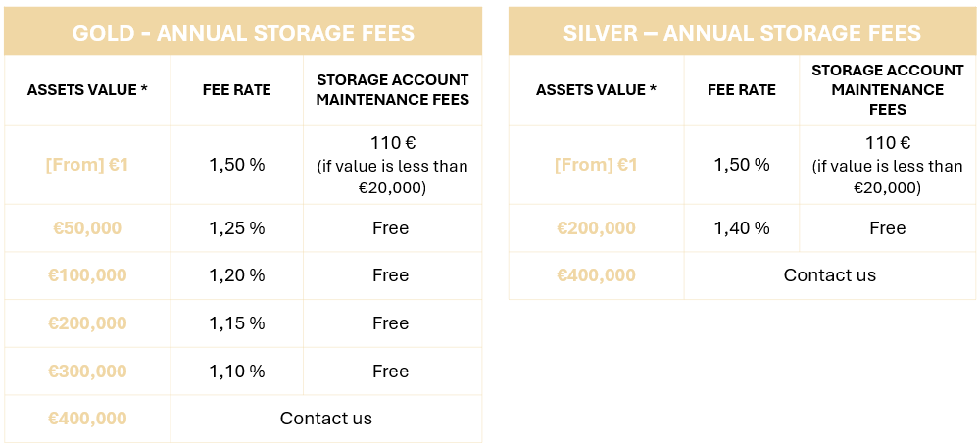
Task: Click the Silver table Fee Rate header
Action: pos(741,90)
